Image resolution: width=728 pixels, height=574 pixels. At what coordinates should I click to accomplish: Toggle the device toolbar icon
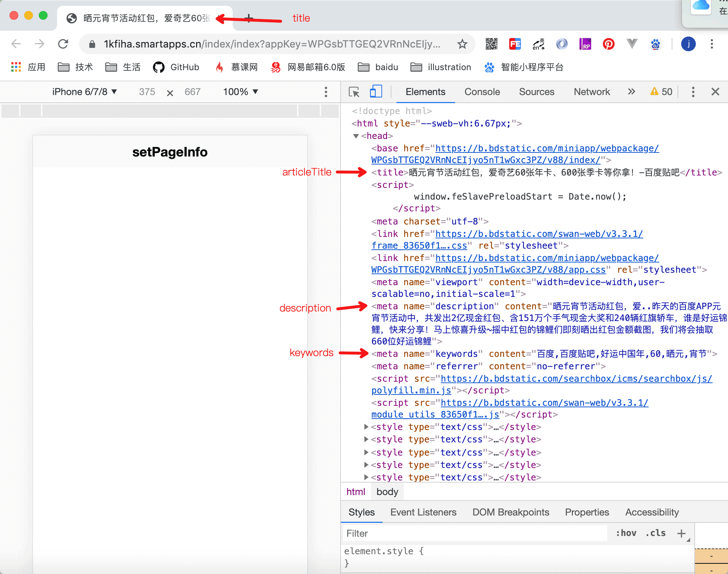pos(376,91)
